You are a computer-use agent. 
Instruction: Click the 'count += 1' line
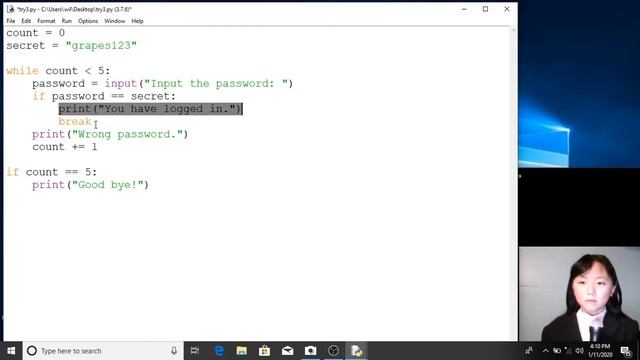point(65,147)
